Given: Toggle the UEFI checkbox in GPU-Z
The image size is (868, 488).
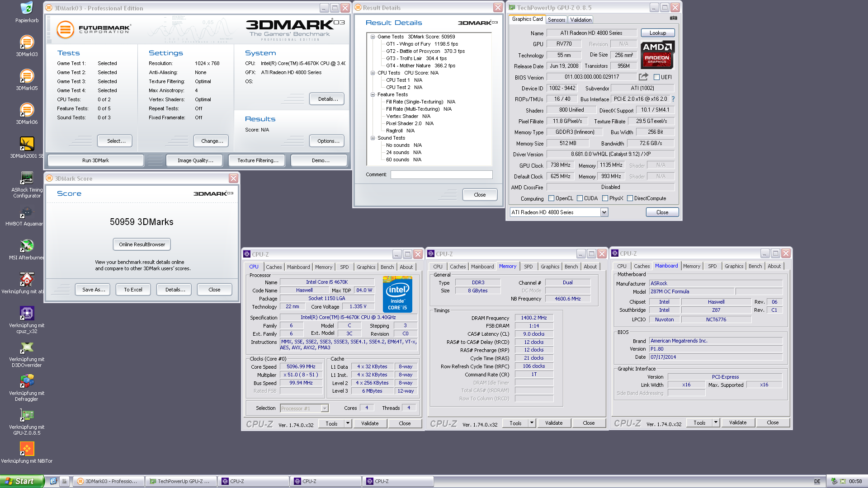Looking at the screenshot, I should [656, 77].
